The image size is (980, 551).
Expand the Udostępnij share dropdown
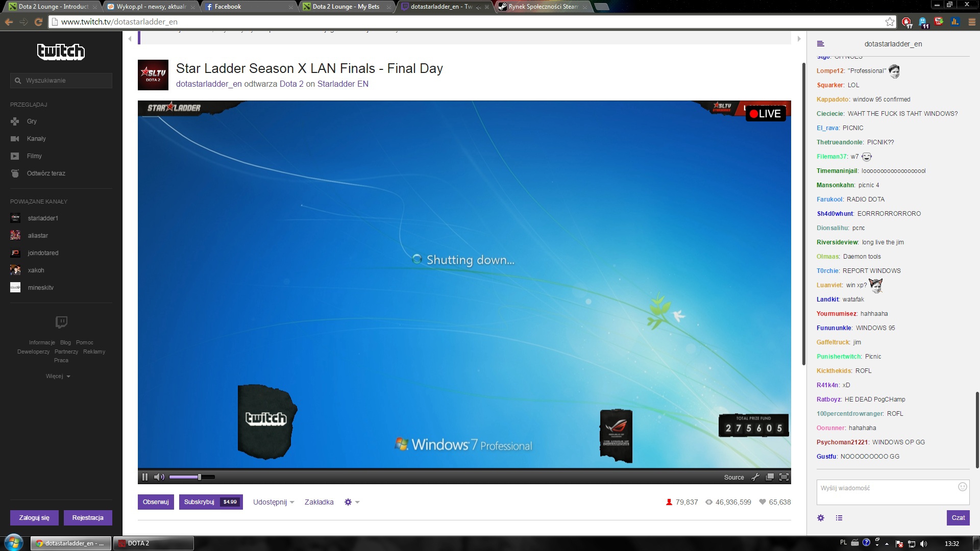tap(274, 502)
